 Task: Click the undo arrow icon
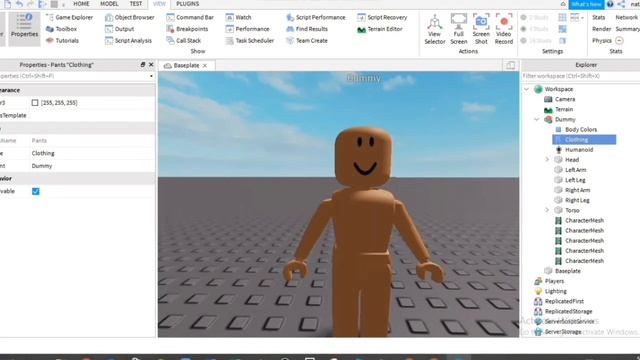pos(19,4)
